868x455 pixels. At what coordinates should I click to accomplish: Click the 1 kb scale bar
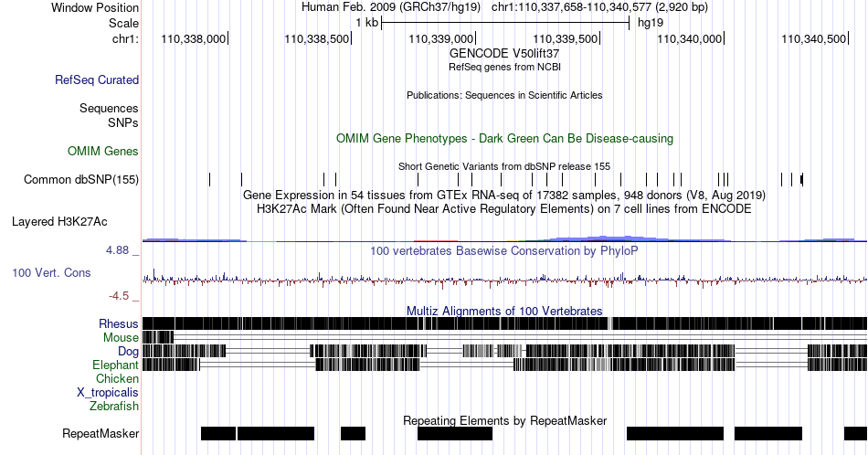(x=505, y=23)
